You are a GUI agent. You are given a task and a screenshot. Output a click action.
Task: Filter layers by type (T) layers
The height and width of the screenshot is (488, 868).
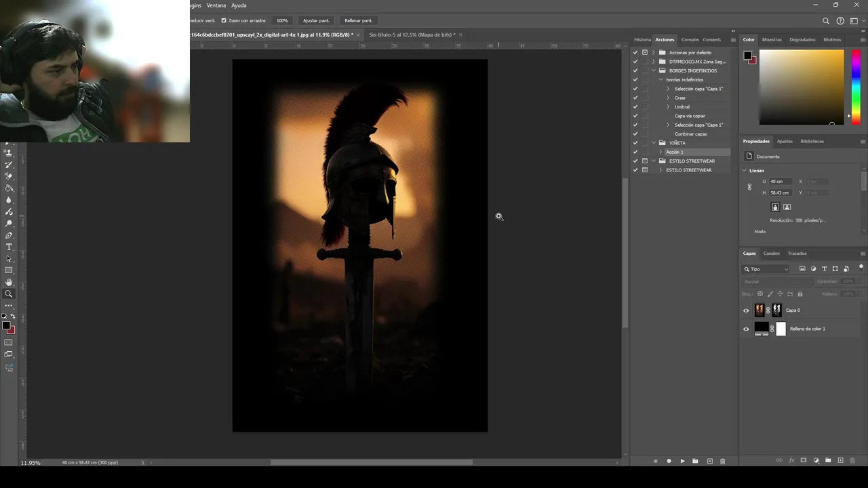pyautogui.click(x=825, y=269)
